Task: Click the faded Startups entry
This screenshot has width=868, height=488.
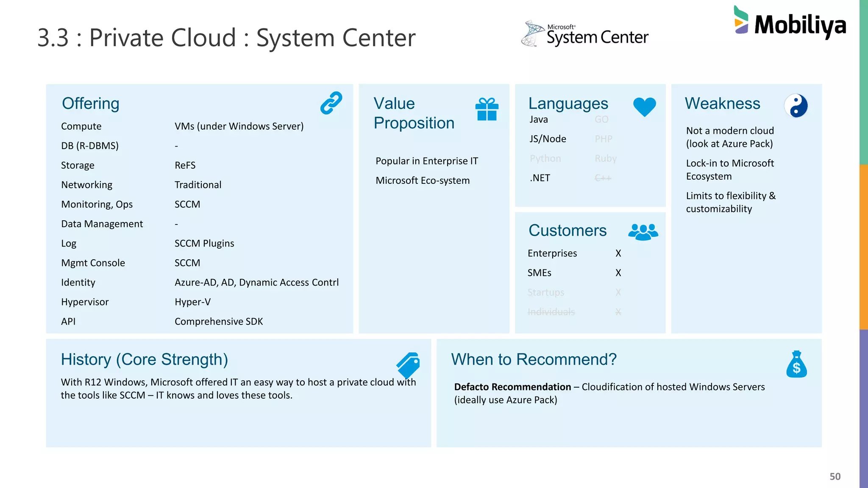Action: tap(546, 292)
